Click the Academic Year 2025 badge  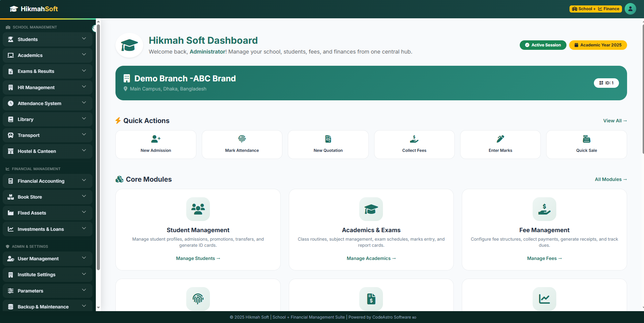coord(598,45)
